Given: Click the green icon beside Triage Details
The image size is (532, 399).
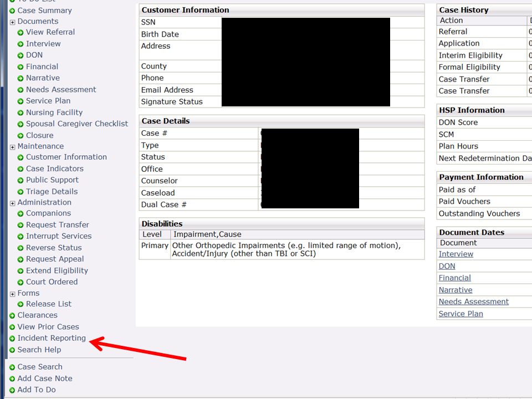Looking at the screenshot, I should (21, 192).
